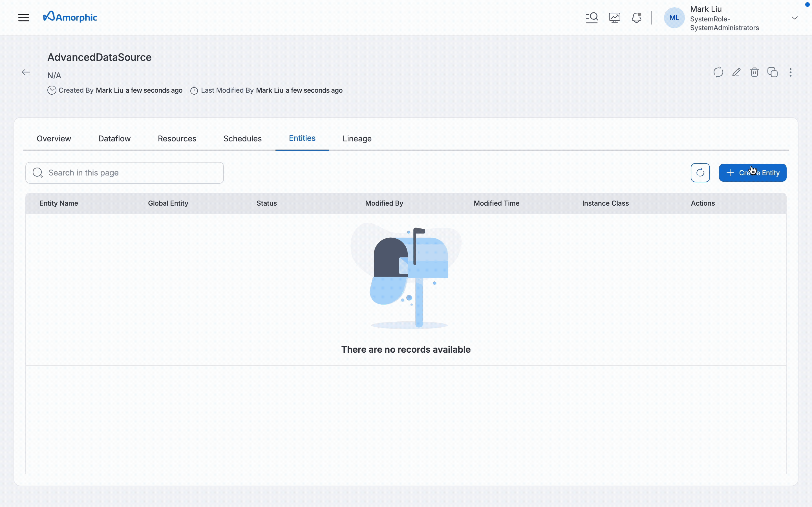Click the Last Modified clock icon
This screenshot has width=812, height=507.
click(194, 90)
